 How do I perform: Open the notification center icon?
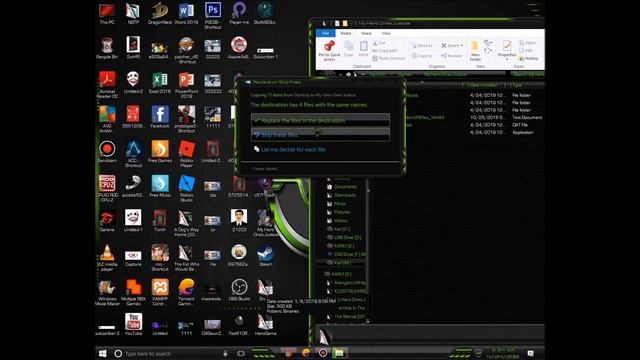(x=531, y=353)
